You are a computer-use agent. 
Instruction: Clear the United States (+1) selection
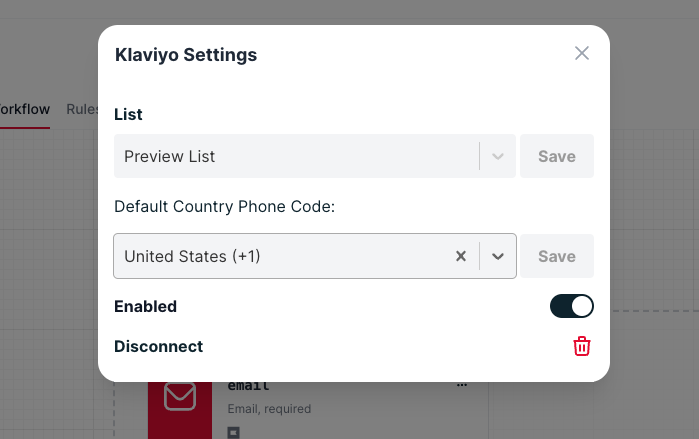pos(461,256)
